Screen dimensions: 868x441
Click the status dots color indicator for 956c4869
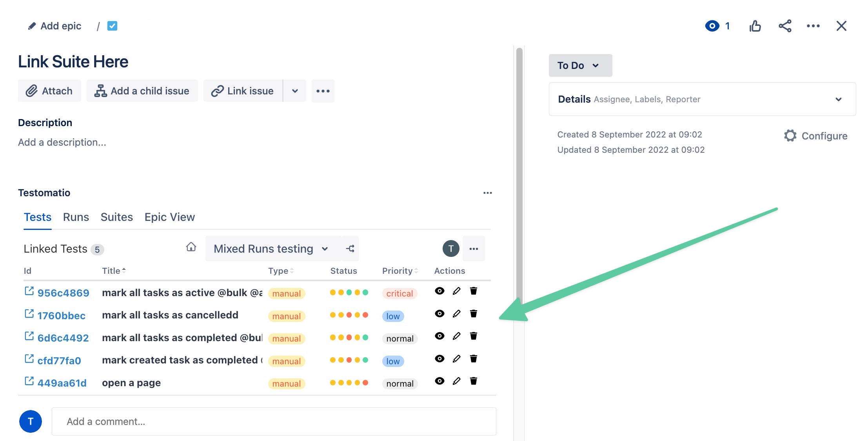(349, 292)
